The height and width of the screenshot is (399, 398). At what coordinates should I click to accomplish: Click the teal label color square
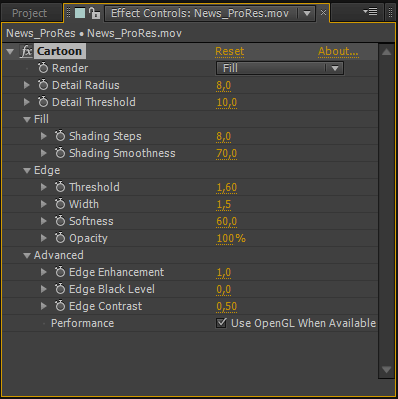[80, 13]
